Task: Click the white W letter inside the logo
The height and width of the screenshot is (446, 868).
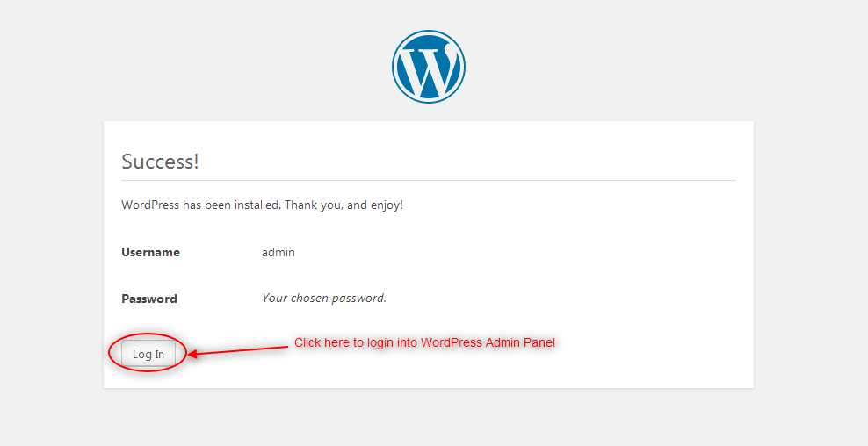Action: (429, 71)
